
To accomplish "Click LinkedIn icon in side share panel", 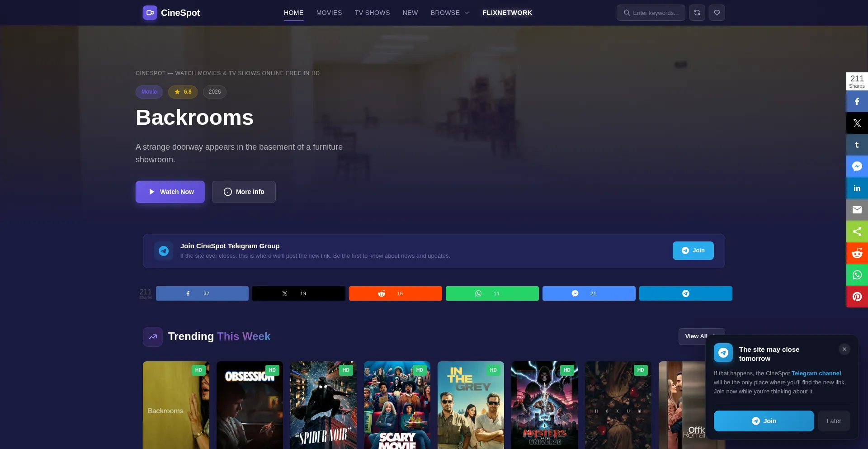I will 857,188.
